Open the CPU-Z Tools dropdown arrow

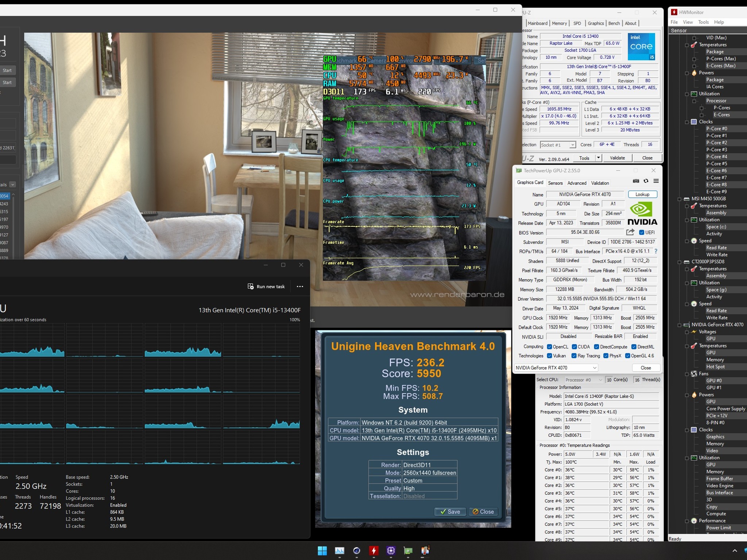point(598,158)
